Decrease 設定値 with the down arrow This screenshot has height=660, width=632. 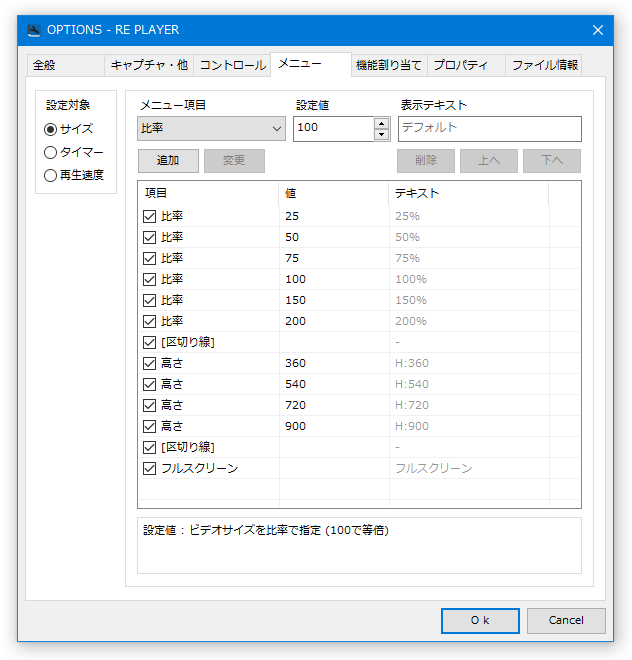pos(381,134)
